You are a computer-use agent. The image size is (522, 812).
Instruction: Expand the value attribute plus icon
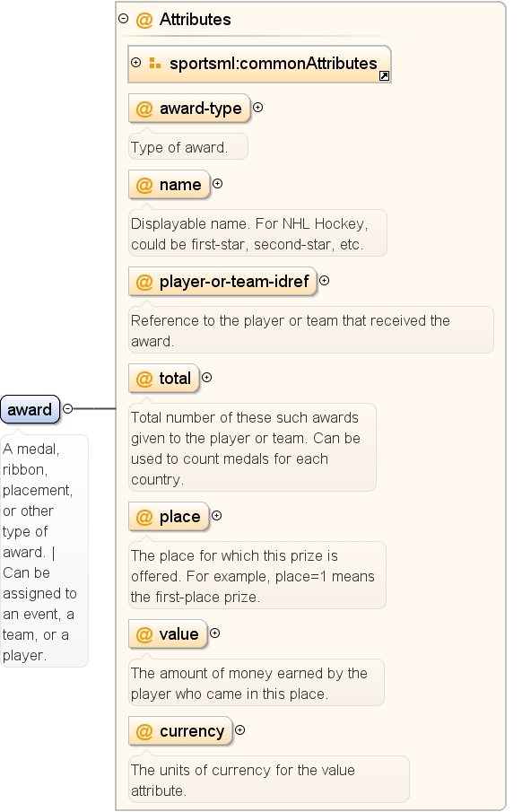tap(215, 633)
